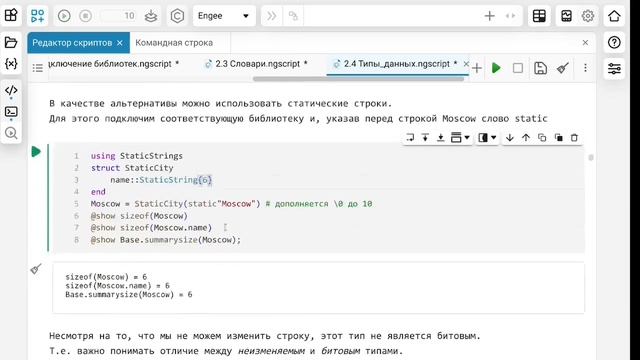Go to the home icon
The image size is (640, 360).
[614, 16]
